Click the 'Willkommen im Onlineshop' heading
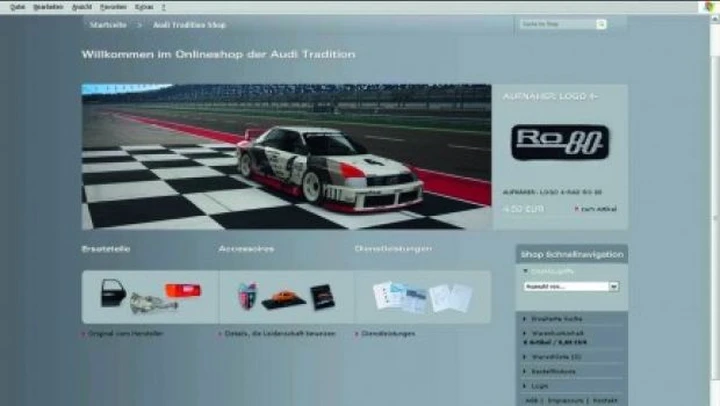The height and width of the screenshot is (406, 720). 218,54
